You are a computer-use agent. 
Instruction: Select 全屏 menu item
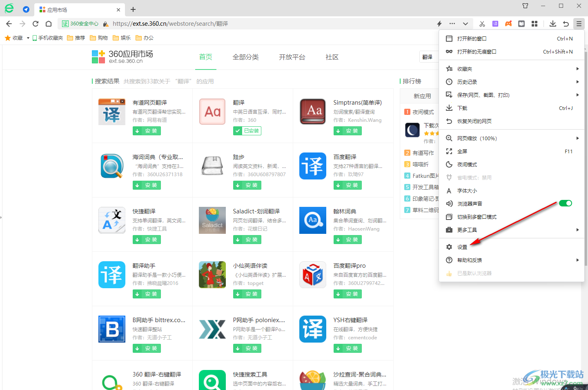[x=512, y=151]
